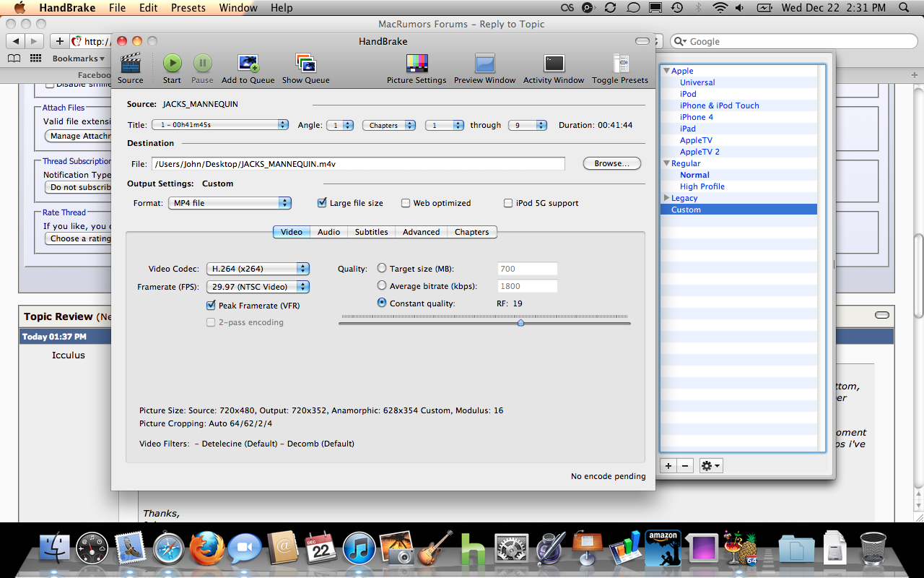Open the Format dropdown showing MP4 file
Image resolution: width=924 pixels, height=578 pixels.
pos(230,203)
